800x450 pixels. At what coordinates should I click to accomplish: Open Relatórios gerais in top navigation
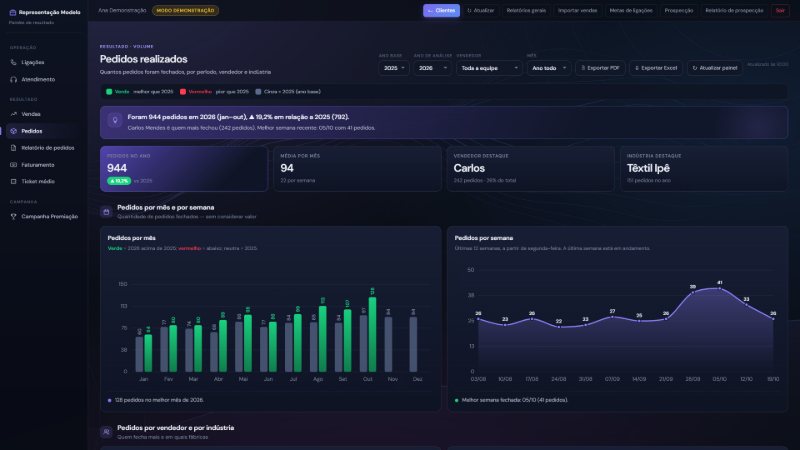pos(526,11)
